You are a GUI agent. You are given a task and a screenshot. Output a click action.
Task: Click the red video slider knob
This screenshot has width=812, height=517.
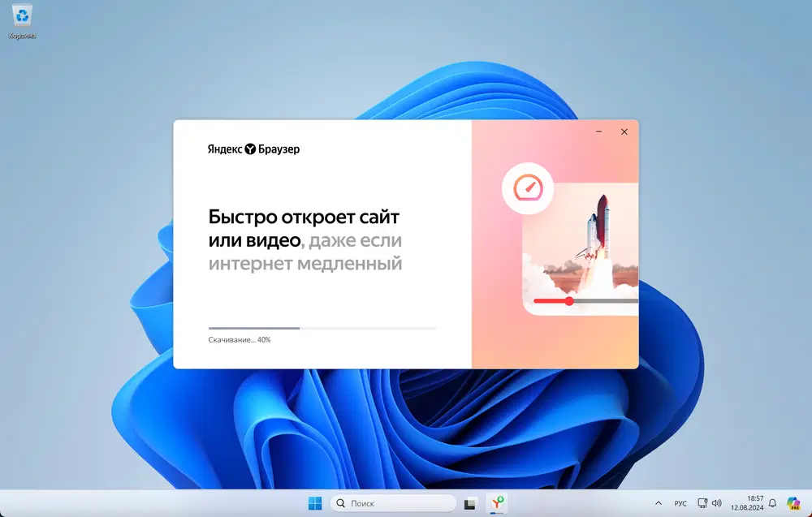click(x=569, y=300)
